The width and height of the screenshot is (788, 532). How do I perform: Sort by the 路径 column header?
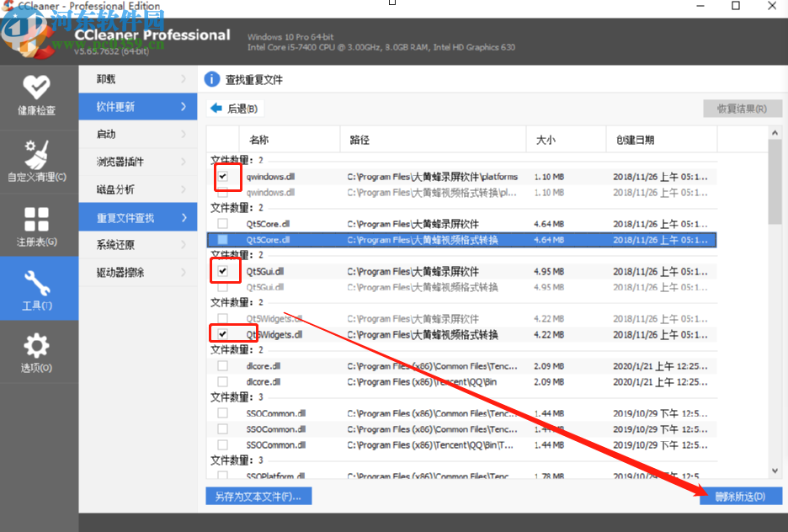click(x=434, y=140)
